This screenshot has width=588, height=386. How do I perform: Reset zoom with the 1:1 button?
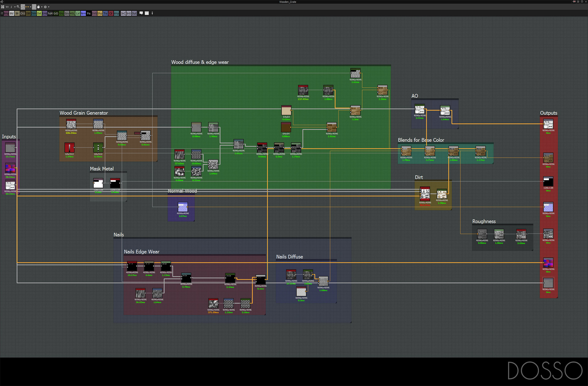pyautogui.click(x=7, y=7)
